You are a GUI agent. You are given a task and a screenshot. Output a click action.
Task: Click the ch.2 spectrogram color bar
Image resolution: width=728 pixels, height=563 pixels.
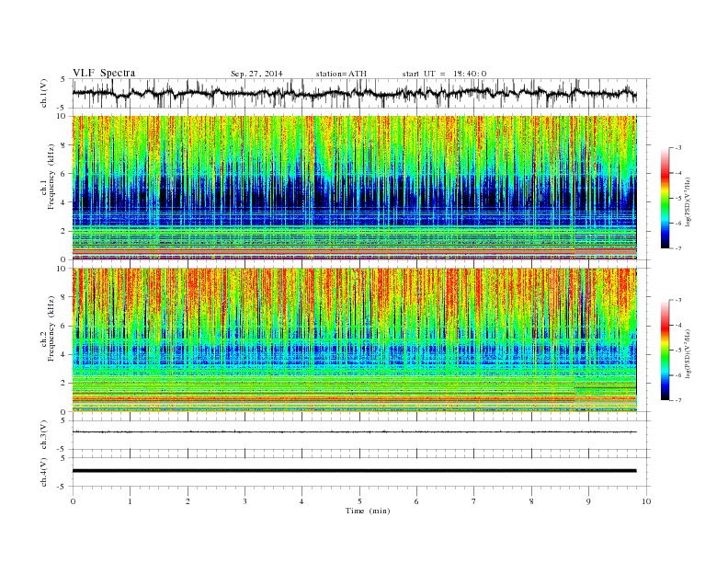tap(665, 350)
